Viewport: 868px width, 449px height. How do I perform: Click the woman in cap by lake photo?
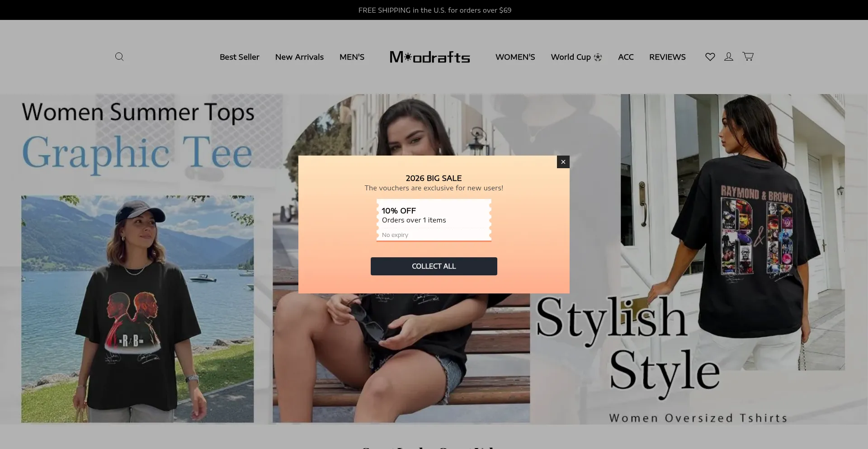(137, 309)
